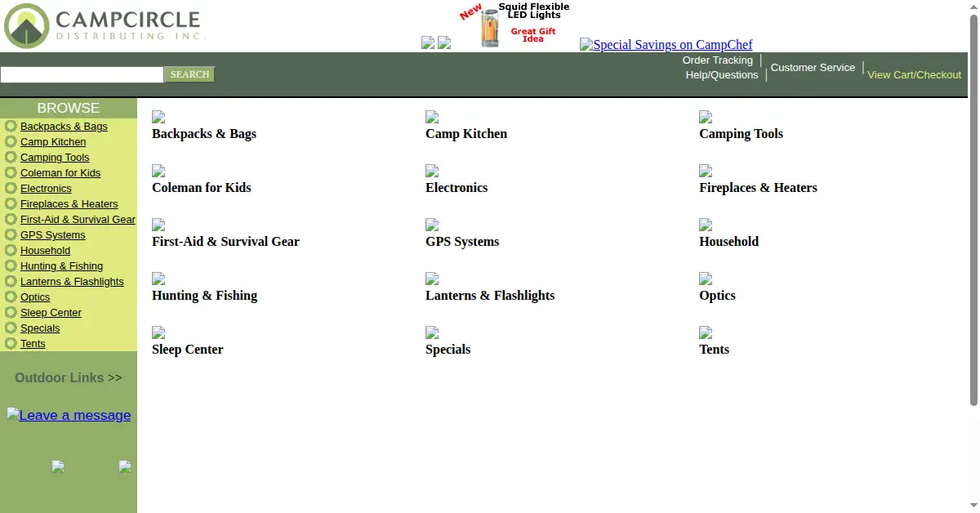Open Hunting & Fishing sidebar link
Screen dimensions: 980x513
coord(61,266)
